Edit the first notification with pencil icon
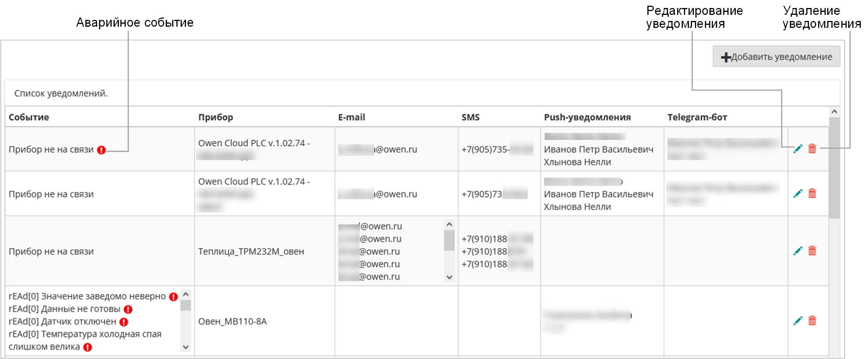The height and width of the screenshot is (359, 868). point(798,149)
